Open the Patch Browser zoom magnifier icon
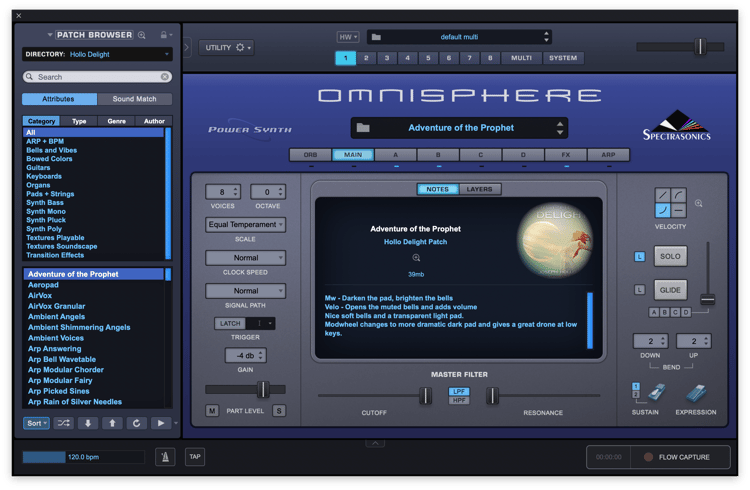Image resolution: width=750 pixels, height=490 pixels. (142, 35)
